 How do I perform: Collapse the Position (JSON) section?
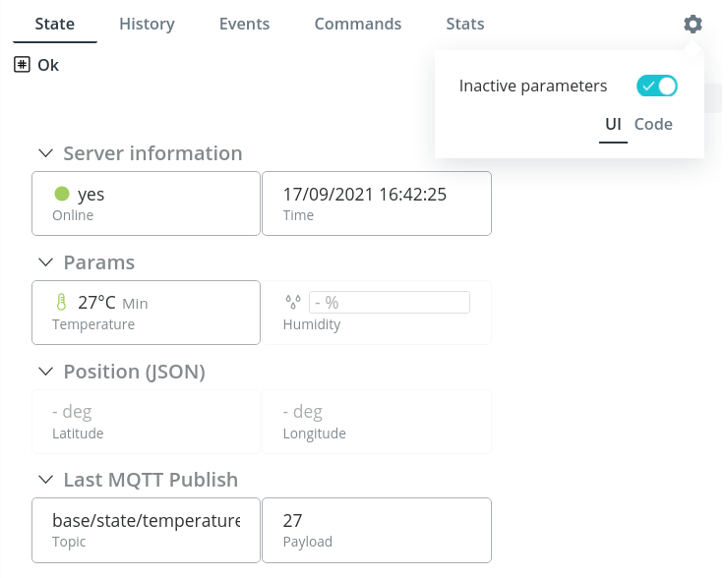[45, 372]
